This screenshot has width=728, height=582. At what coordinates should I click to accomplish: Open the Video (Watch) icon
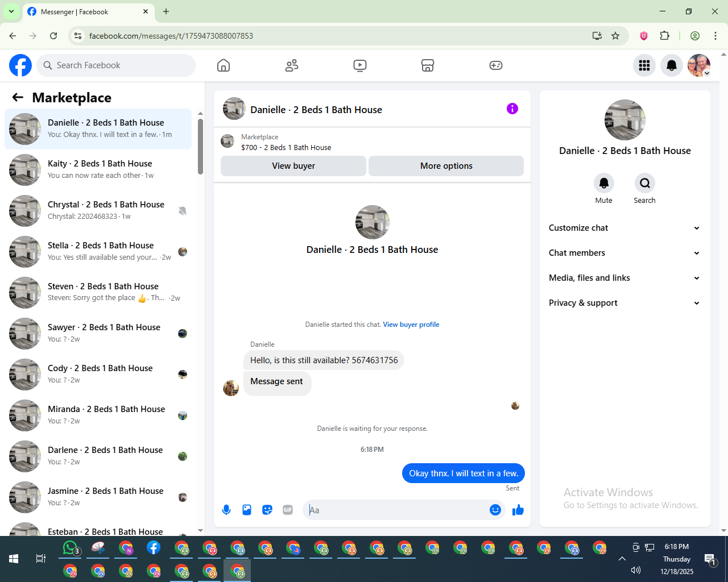360,65
